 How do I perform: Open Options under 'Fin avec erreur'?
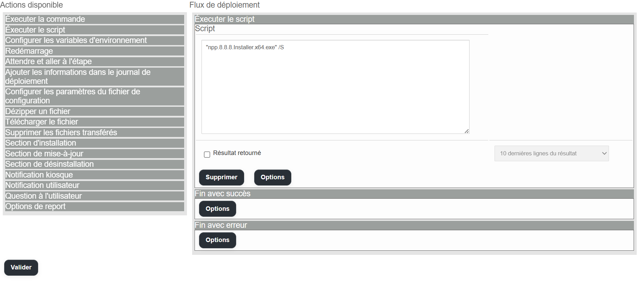(217, 240)
